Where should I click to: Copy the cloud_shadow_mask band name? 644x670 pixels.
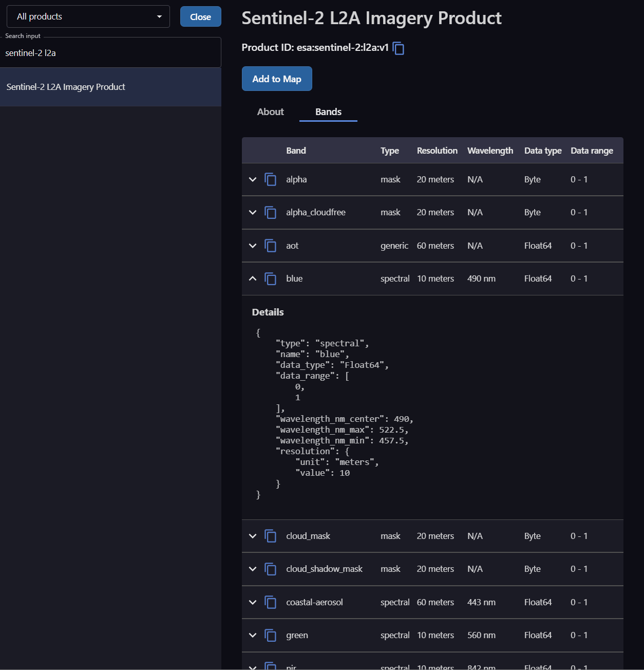pyautogui.click(x=270, y=569)
